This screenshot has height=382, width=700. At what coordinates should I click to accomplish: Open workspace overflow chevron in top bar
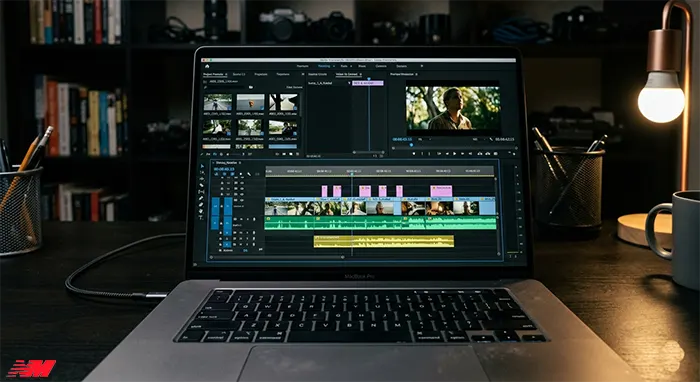[422, 66]
